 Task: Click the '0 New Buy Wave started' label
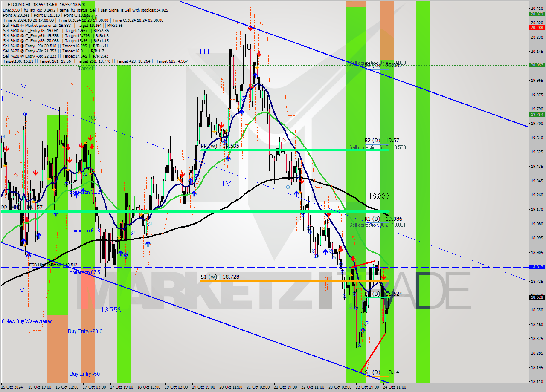(x=27, y=321)
